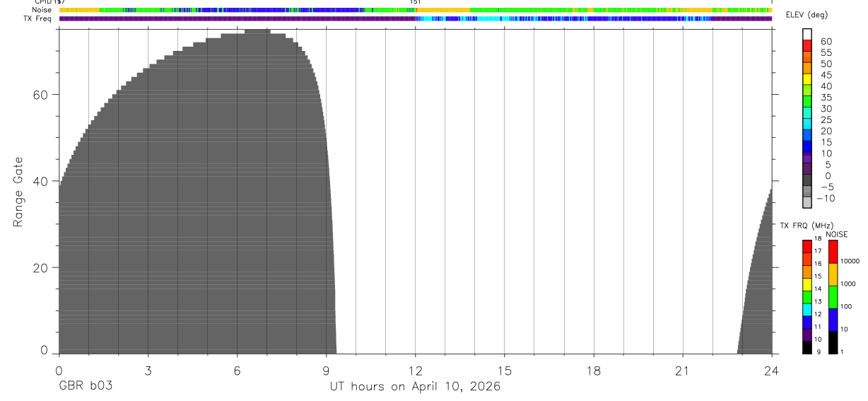Screen dimensions: 868x401
Task: Select the green swatch in NOISE legend
Action: (833, 297)
